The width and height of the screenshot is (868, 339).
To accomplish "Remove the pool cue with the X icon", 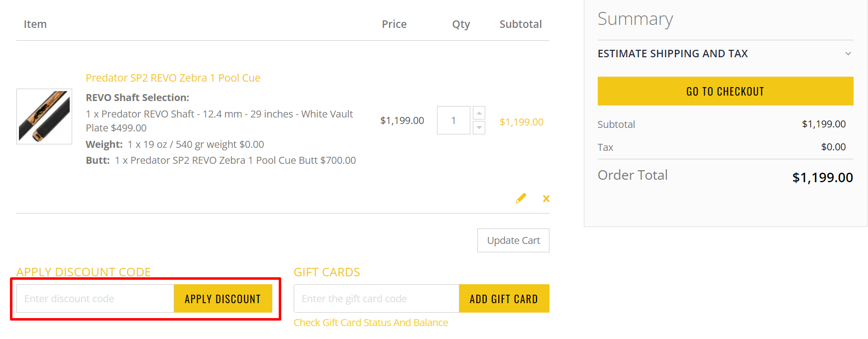I will coord(546,199).
